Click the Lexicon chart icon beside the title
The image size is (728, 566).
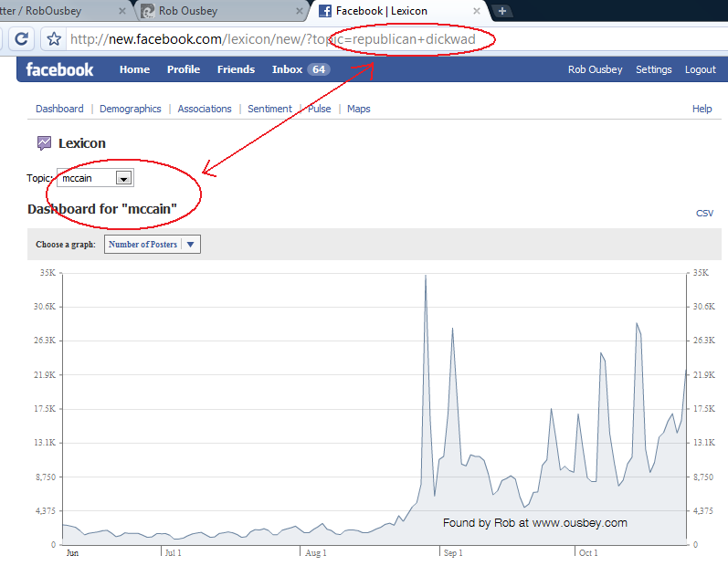pyautogui.click(x=44, y=143)
